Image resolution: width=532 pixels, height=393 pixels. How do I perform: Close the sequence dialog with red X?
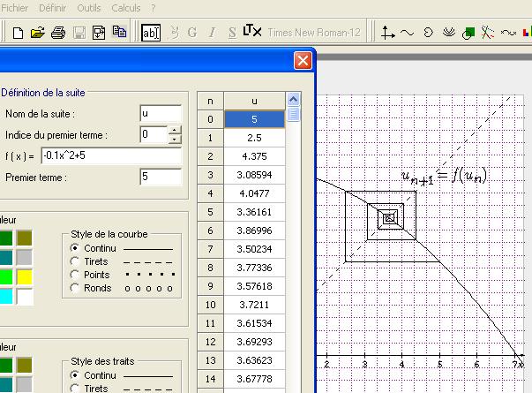(303, 61)
